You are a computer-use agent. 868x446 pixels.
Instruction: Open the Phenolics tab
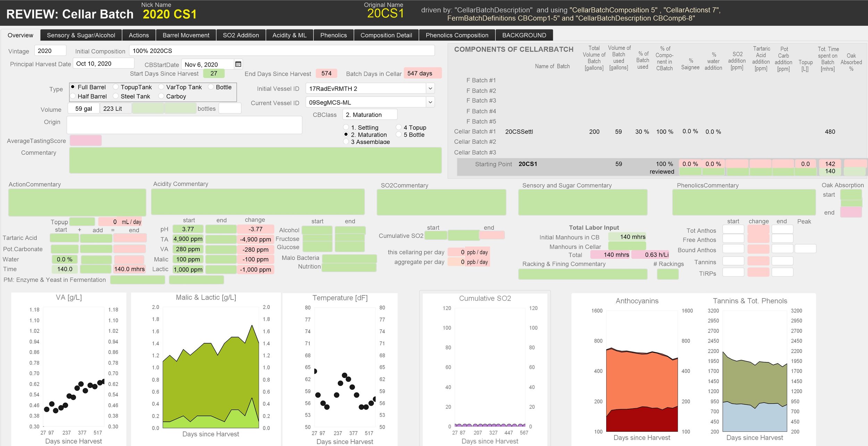tap(333, 35)
